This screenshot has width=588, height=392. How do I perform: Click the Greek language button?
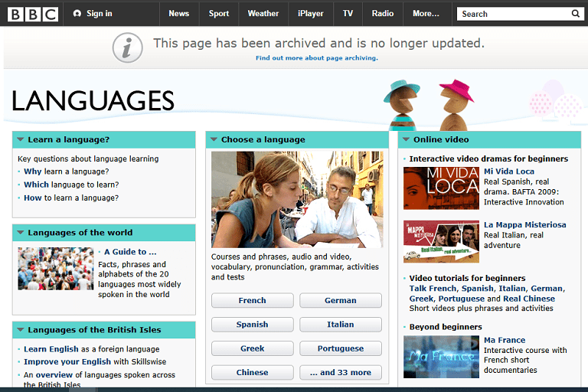253,348
